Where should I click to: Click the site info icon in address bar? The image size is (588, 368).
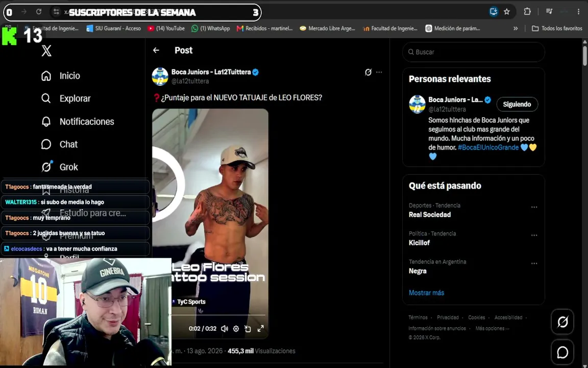tap(56, 12)
